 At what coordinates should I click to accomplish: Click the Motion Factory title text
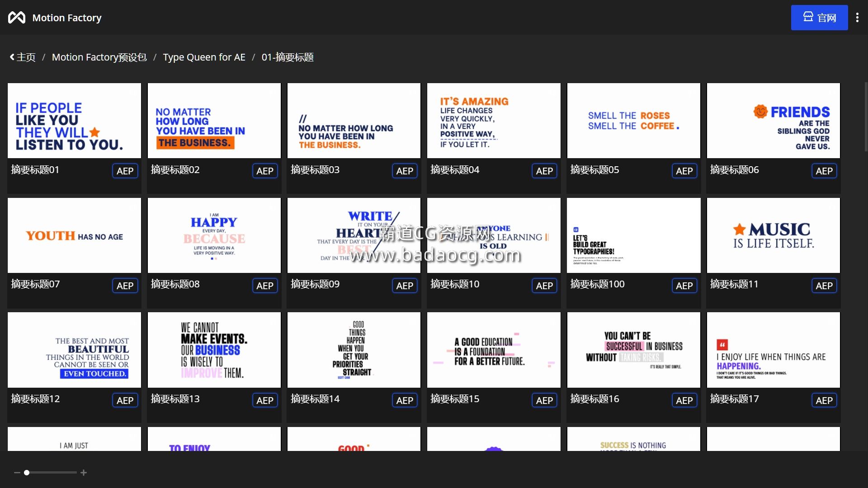pos(67,18)
